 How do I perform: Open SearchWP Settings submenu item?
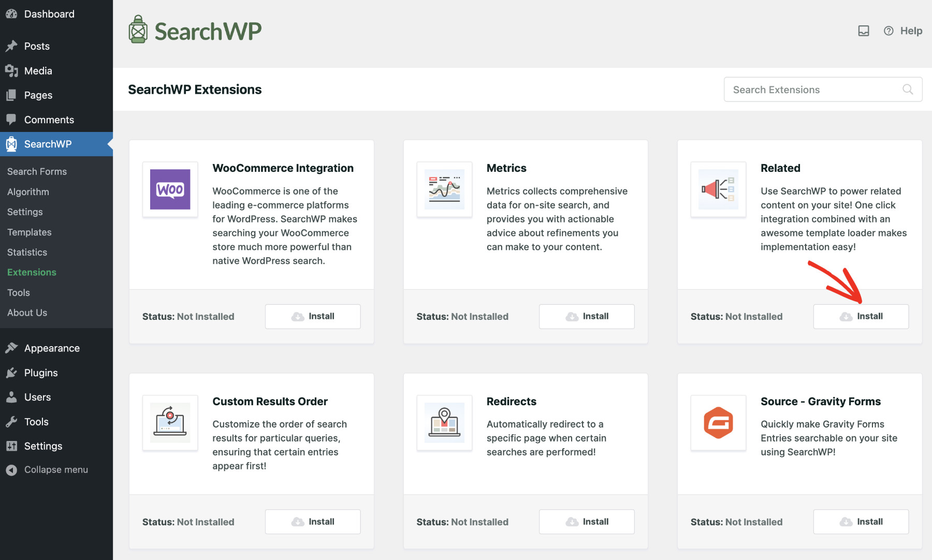(x=25, y=212)
